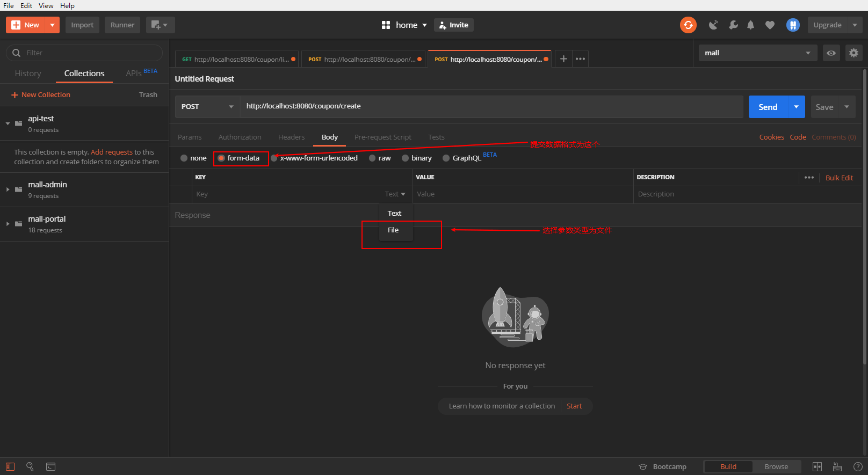Image resolution: width=868 pixels, height=475 pixels.
Task: Expand the mall-admin collection
Action: (8, 189)
